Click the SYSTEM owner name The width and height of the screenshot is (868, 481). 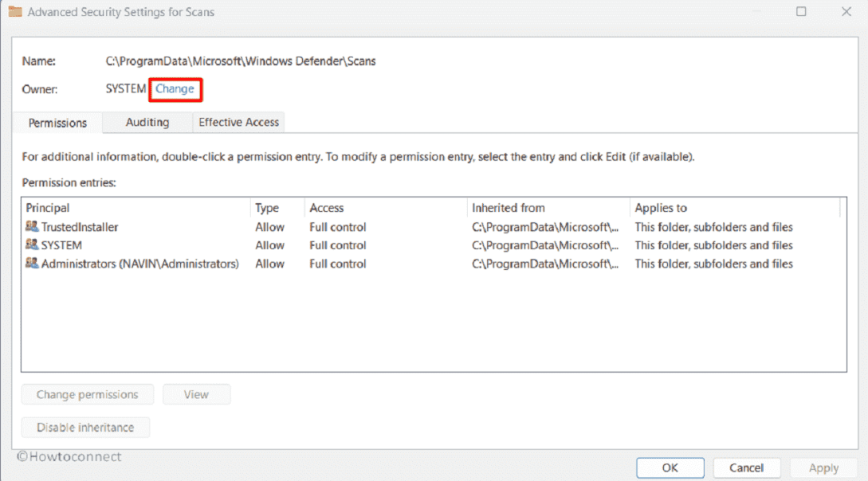tap(126, 89)
